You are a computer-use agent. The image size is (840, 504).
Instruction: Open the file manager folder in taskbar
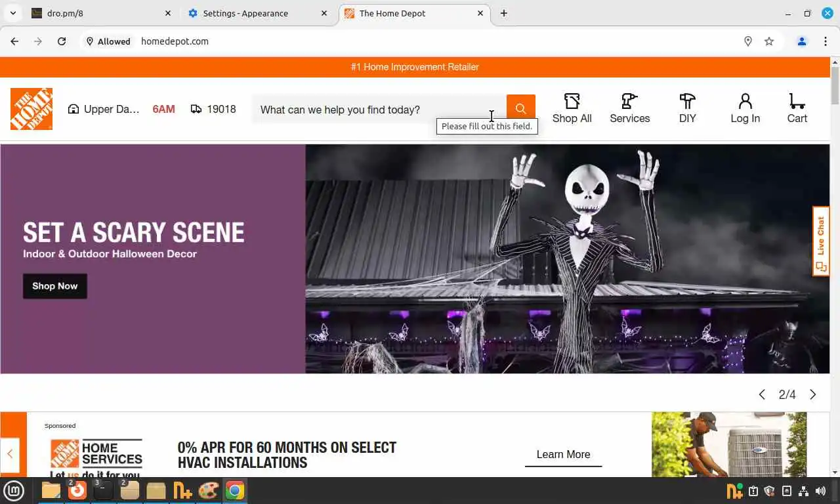[x=51, y=490]
